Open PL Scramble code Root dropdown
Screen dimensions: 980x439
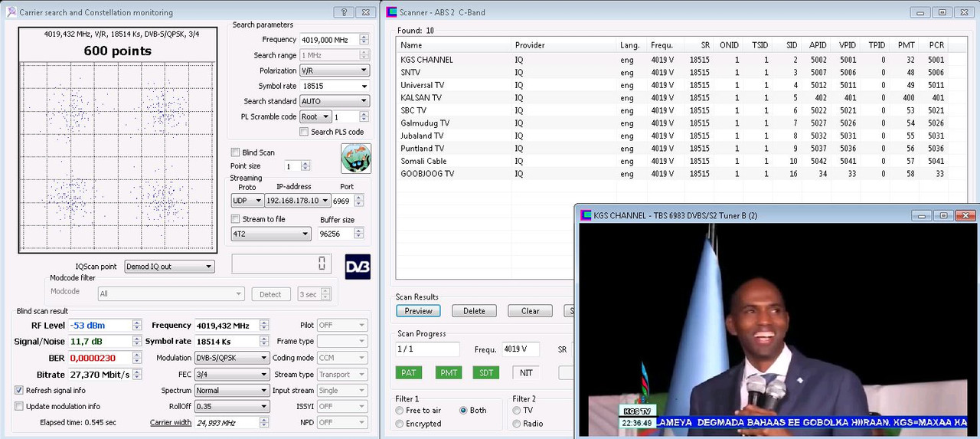click(315, 116)
